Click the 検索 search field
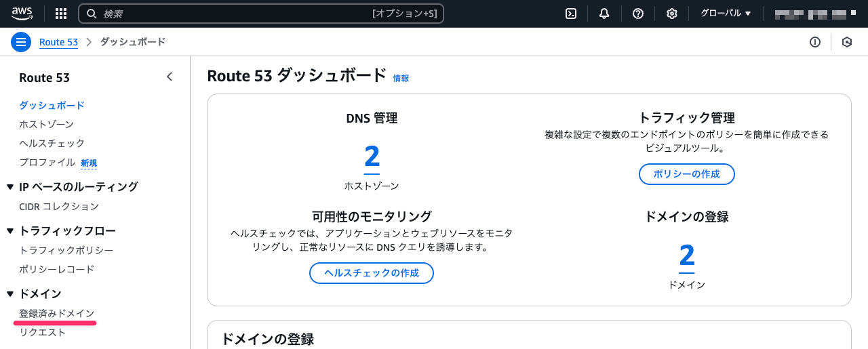868x349 pixels. point(261,14)
